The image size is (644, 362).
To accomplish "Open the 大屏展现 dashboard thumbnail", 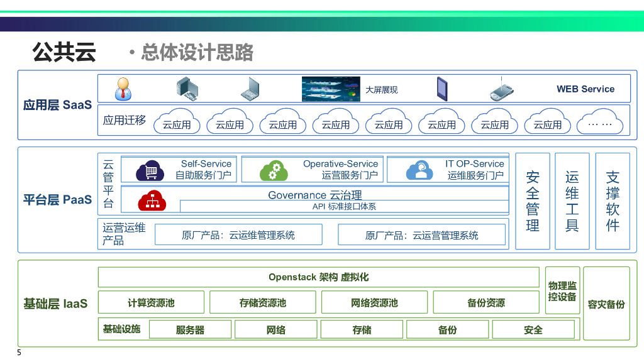I will point(331,89).
